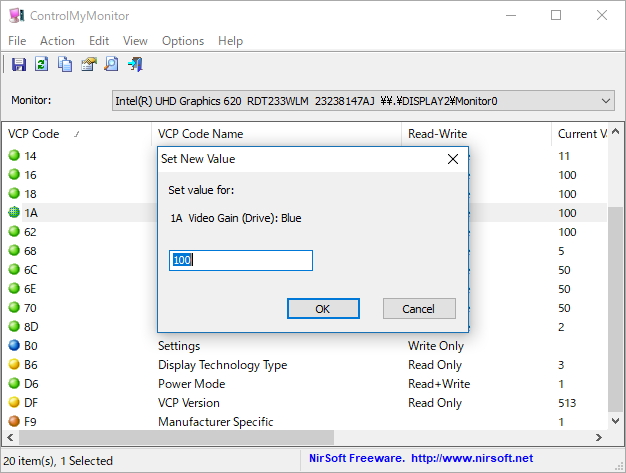Select the green icon of row 62

coord(14,231)
